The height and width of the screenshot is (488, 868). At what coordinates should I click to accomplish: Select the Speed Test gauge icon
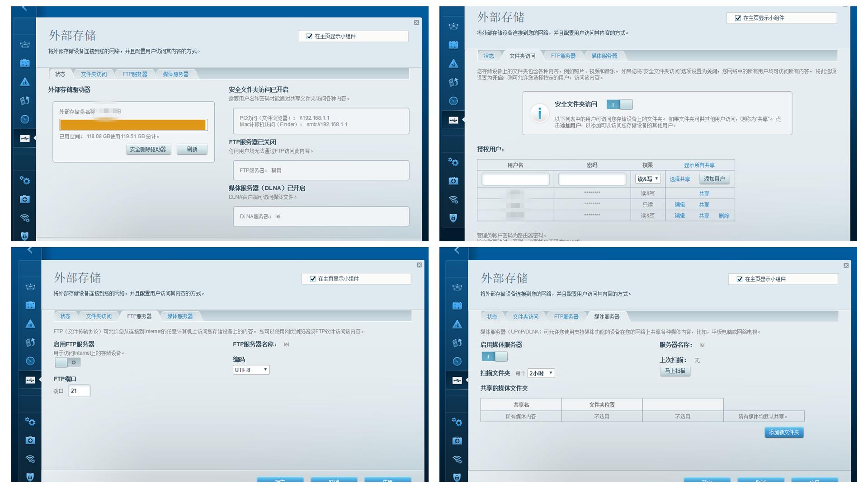[25, 120]
